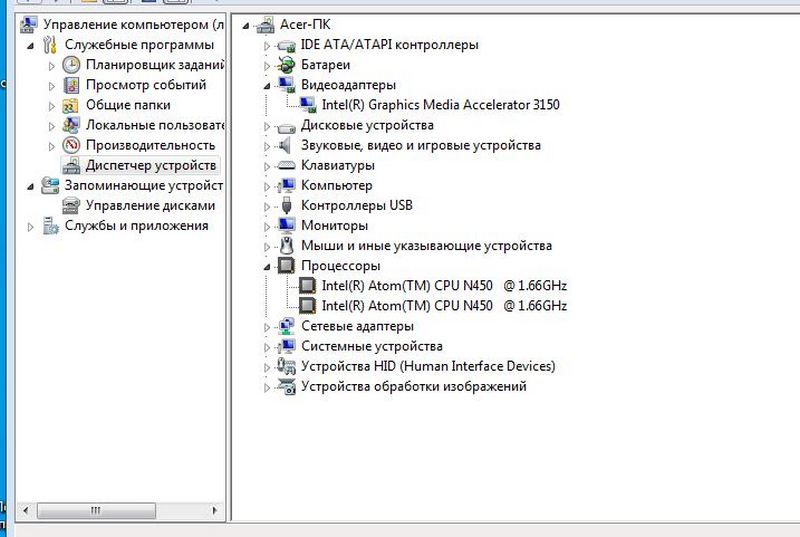Image resolution: width=800 pixels, height=537 pixels.
Task: Click the Производительность icon in left tree
Action: point(71,145)
